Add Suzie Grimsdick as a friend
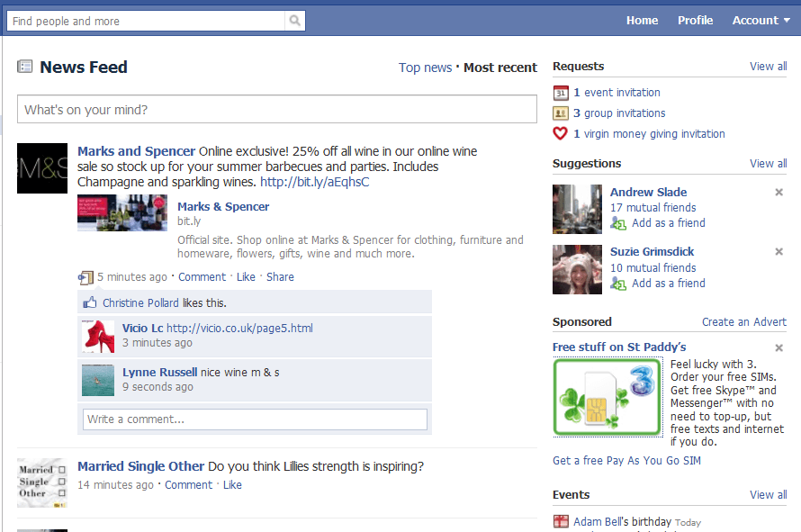The image size is (801, 532). point(668,284)
